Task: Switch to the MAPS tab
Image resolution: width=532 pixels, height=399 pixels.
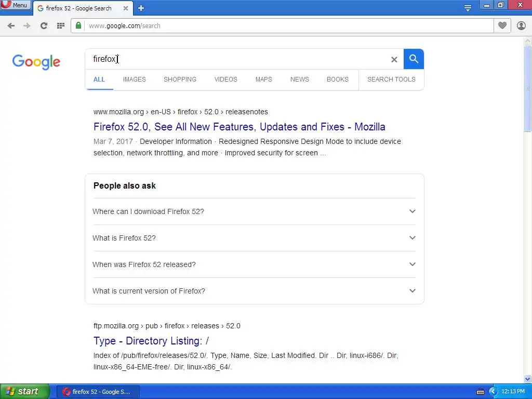Action: (x=263, y=79)
